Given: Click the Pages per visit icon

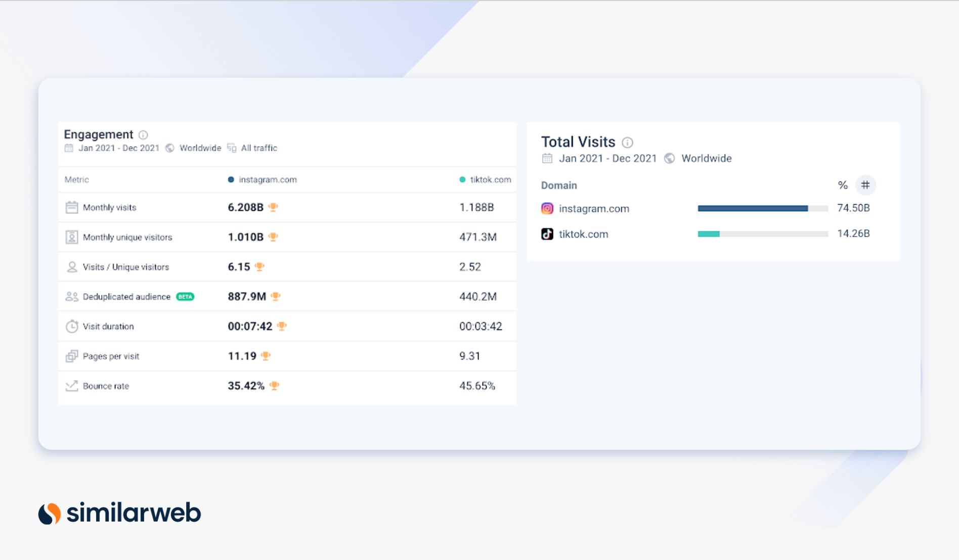Looking at the screenshot, I should [x=72, y=356].
